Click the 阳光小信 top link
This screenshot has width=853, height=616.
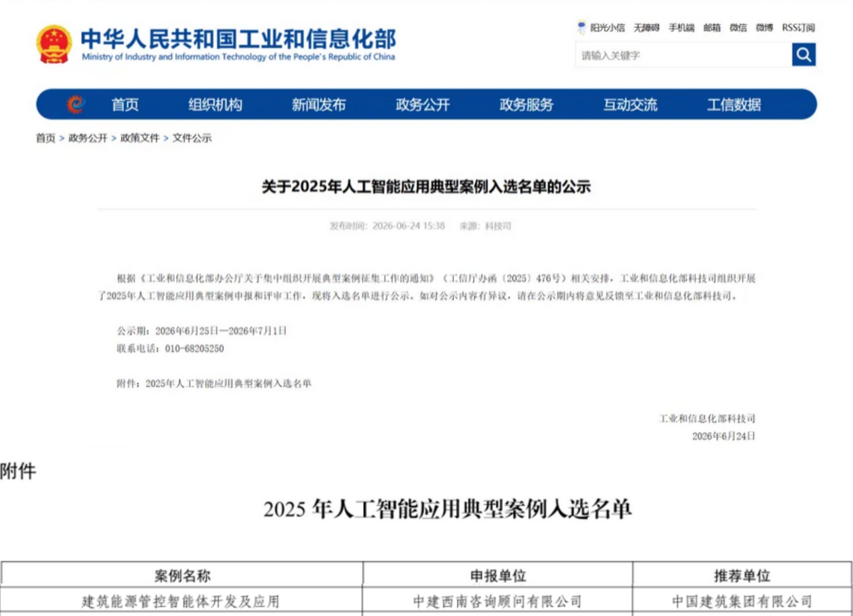click(x=608, y=28)
